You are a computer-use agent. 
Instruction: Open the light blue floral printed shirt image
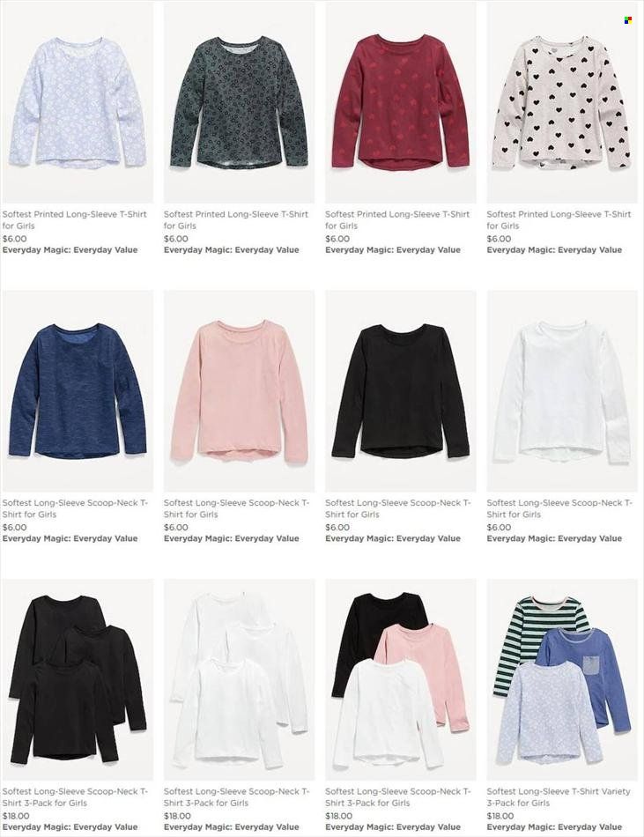(77, 102)
